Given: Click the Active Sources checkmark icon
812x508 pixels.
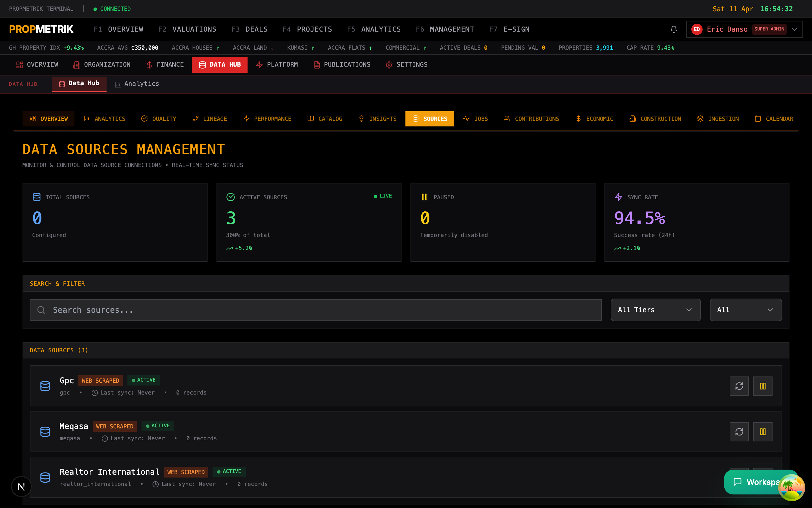Looking at the screenshot, I should coord(231,197).
